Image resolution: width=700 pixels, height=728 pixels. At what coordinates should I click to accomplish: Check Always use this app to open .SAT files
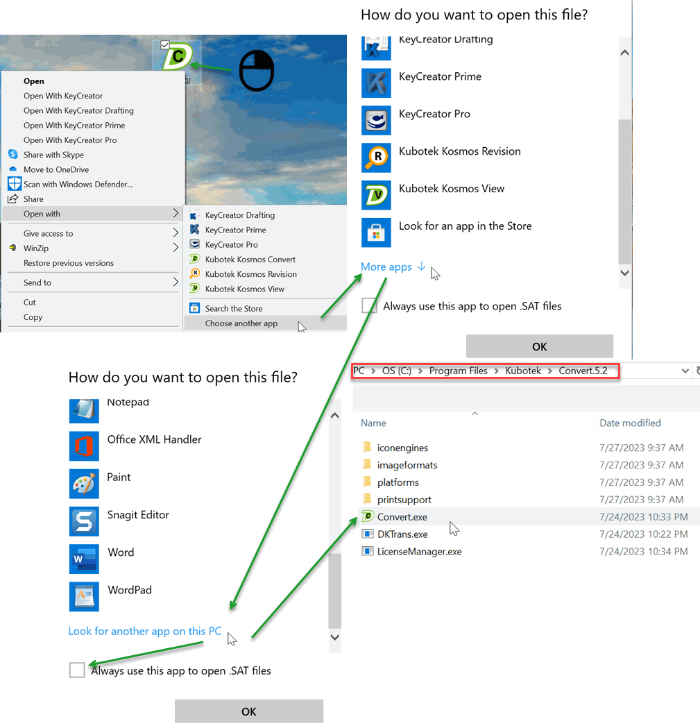pyautogui.click(x=368, y=305)
